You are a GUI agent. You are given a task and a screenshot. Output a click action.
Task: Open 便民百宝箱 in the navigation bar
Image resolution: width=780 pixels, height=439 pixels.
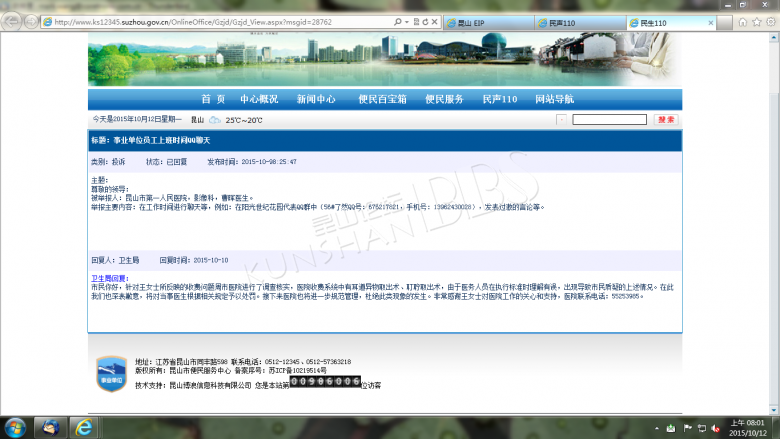coord(382,99)
